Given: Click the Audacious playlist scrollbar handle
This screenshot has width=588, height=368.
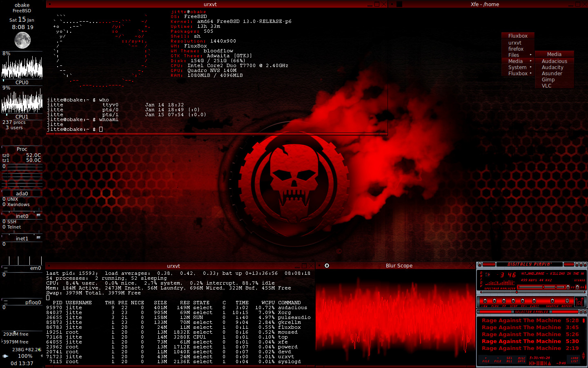Looking at the screenshot, I should click(584, 321).
